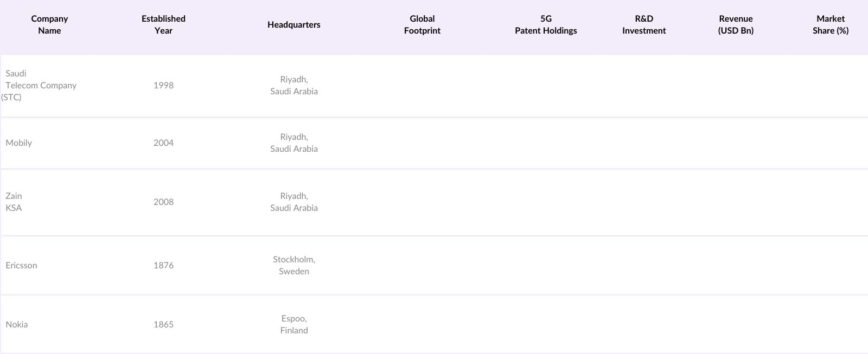Select the Saudi Telecom Company (STC) cell
The image size is (868, 354).
(x=41, y=86)
